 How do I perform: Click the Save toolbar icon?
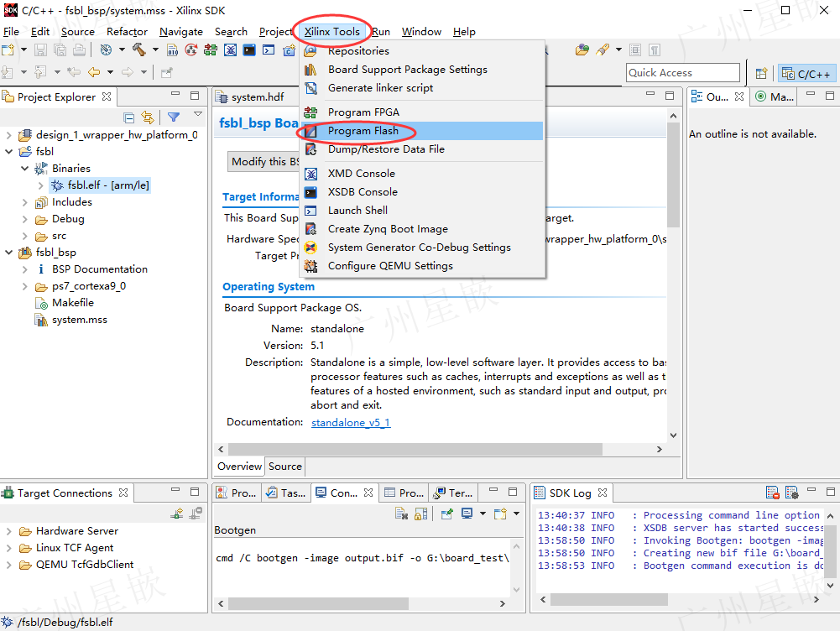pos(41,50)
